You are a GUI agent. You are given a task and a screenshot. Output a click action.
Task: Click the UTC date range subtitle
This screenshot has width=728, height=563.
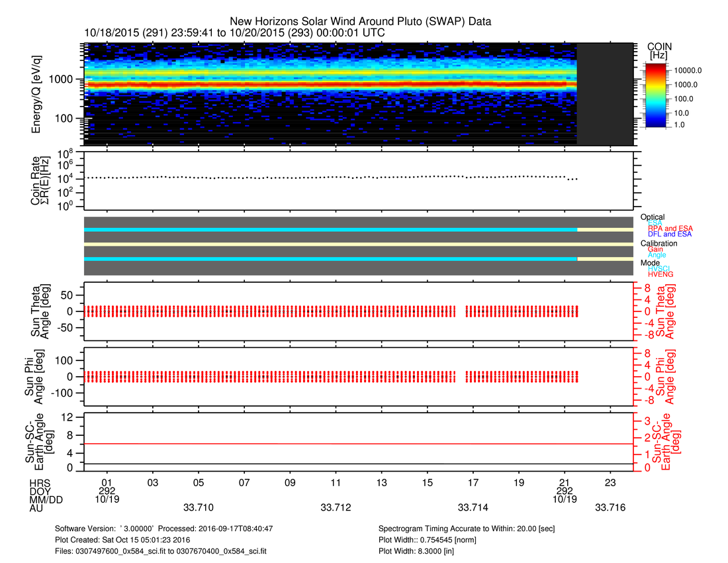click(x=235, y=32)
